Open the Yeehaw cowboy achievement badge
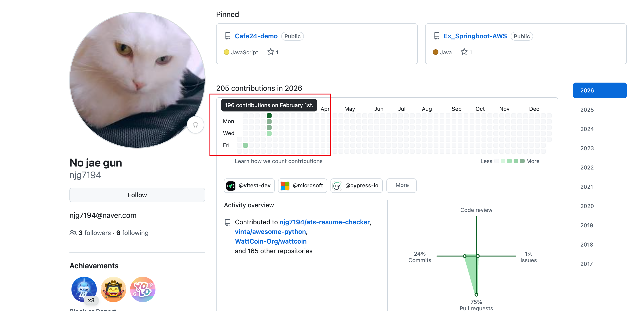Image resolution: width=644 pixels, height=311 pixels. coord(113,289)
